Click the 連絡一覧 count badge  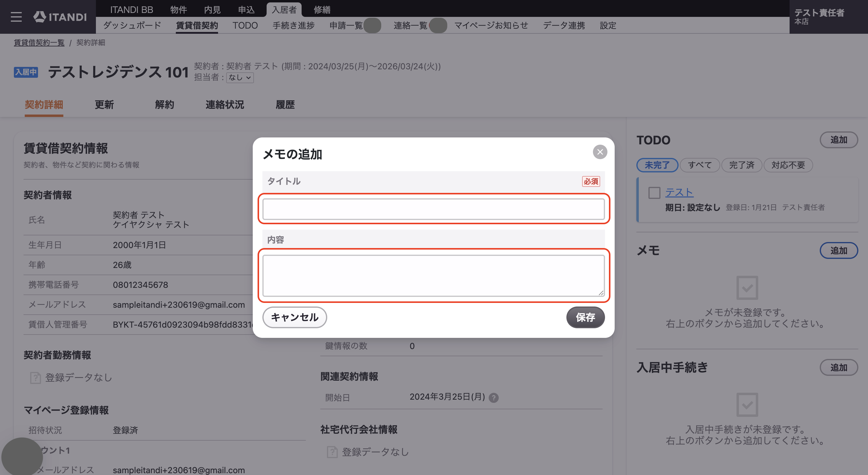(x=438, y=26)
